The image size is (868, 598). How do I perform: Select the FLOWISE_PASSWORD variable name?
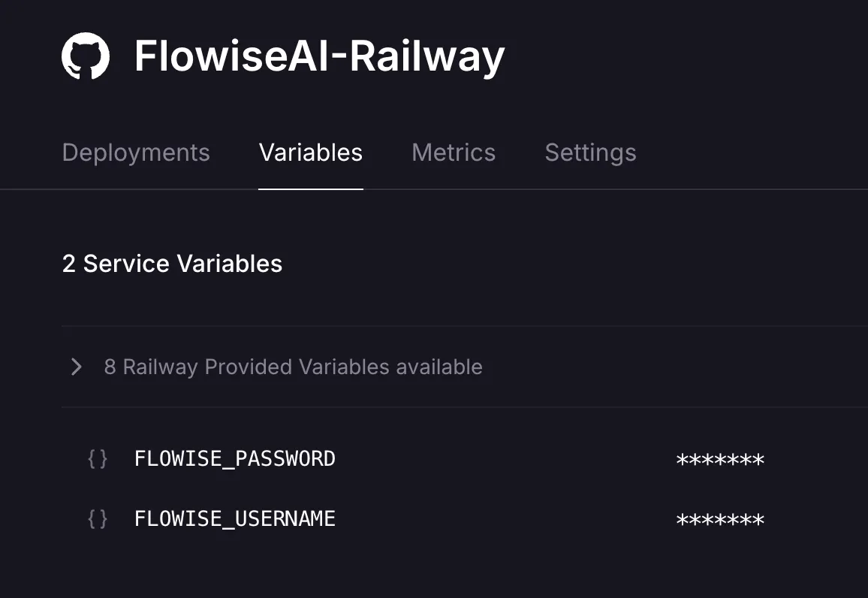point(235,458)
